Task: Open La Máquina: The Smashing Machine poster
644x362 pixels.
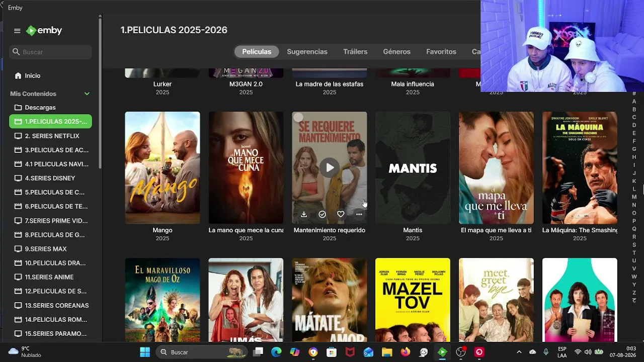Action: click(580, 167)
